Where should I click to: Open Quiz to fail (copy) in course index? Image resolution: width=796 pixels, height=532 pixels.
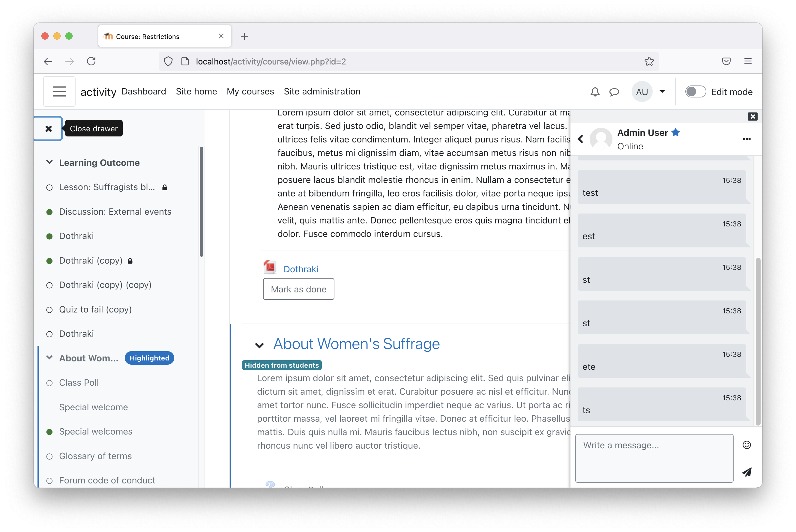[95, 309]
